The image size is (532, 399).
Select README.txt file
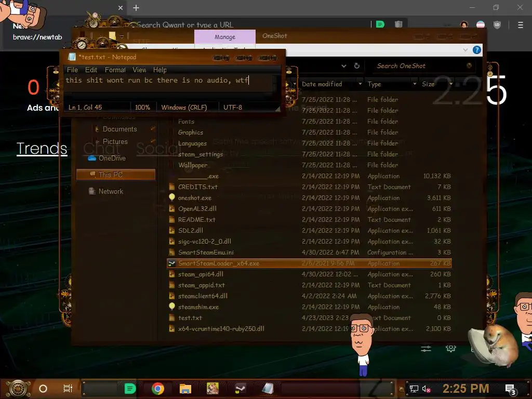[x=197, y=220]
